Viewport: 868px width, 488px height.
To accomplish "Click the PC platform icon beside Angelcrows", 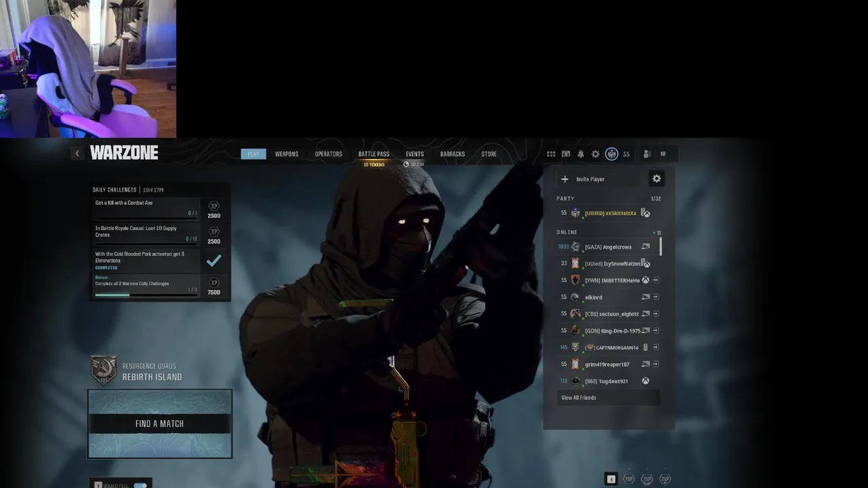I will point(646,247).
